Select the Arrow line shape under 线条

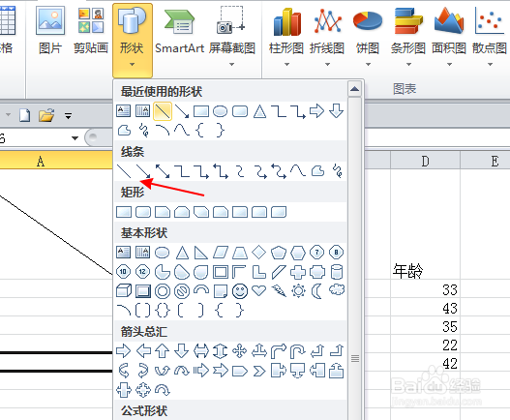(x=143, y=171)
